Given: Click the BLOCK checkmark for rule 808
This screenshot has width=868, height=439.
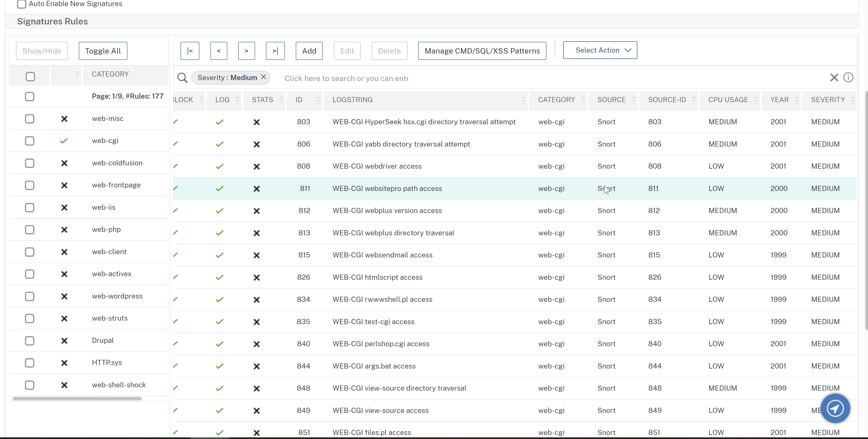Looking at the screenshot, I should (176, 166).
